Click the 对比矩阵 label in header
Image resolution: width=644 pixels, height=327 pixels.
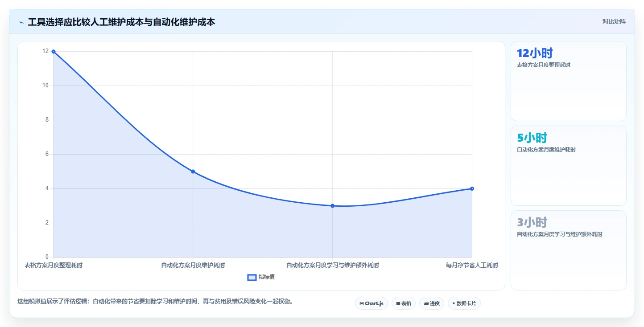tap(614, 22)
